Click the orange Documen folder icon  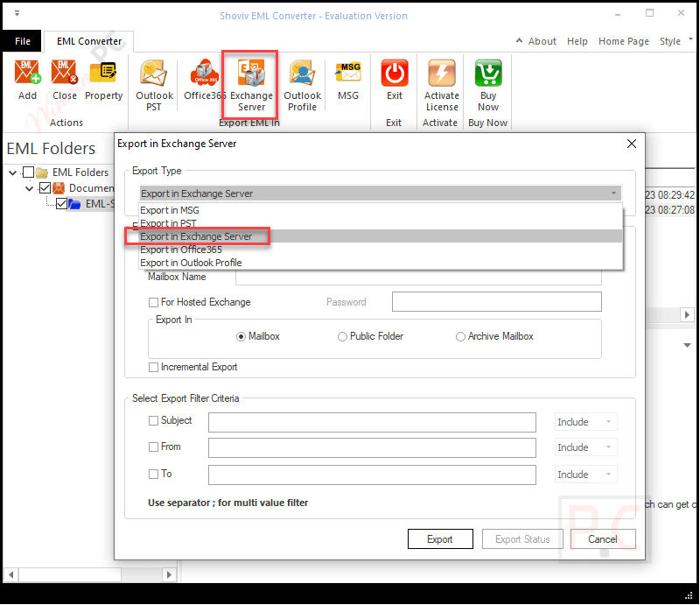pos(59,188)
